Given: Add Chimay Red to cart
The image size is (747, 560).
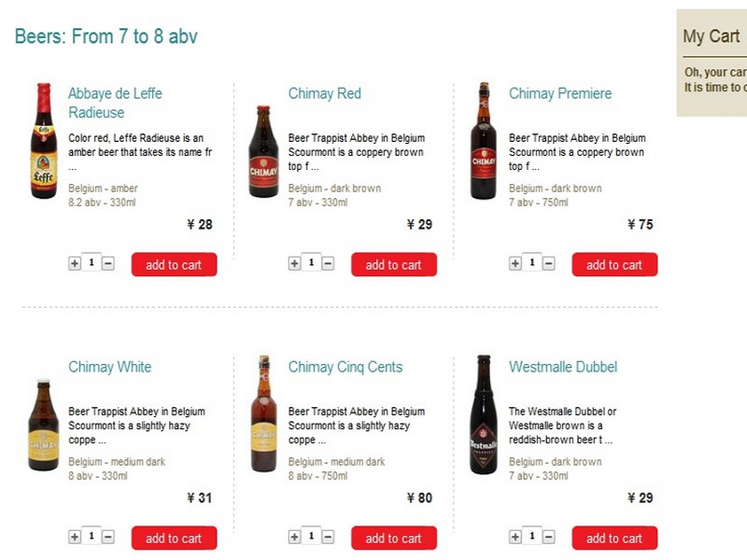Looking at the screenshot, I should click(394, 265).
